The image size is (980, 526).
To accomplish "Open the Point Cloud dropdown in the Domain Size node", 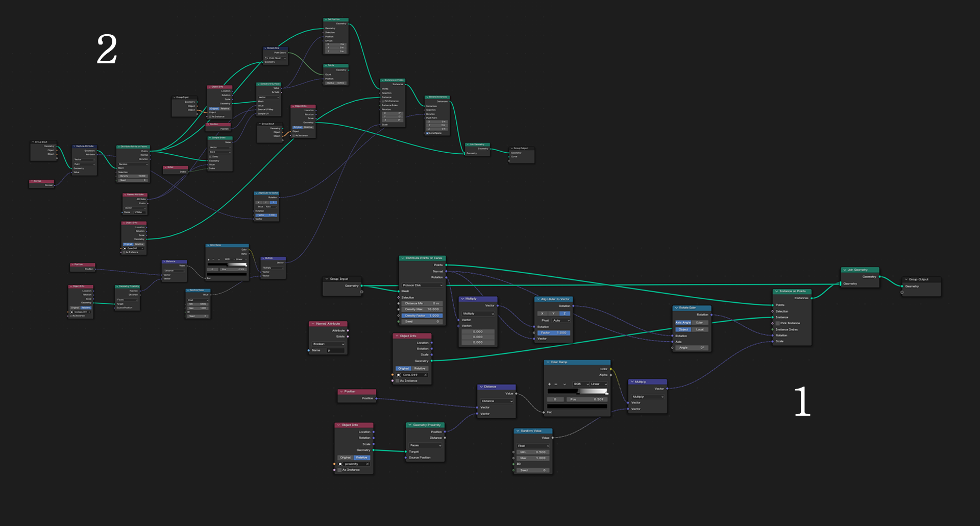I will (x=276, y=58).
